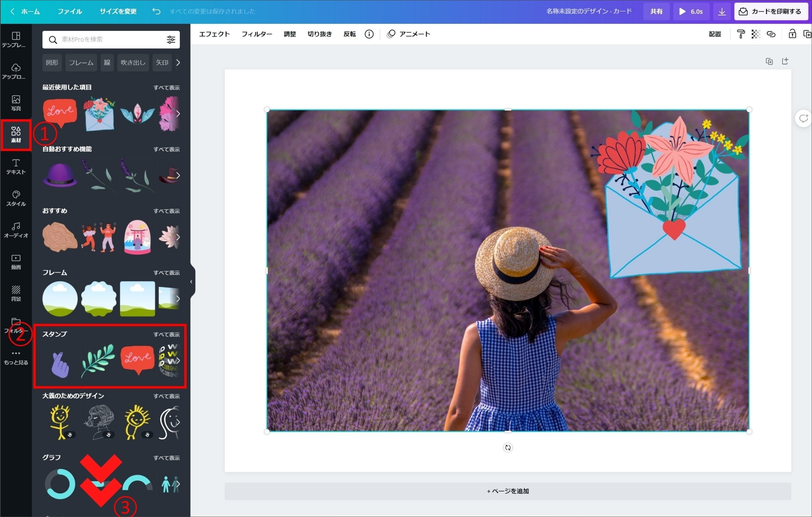The width and height of the screenshot is (812, 517).
Task: Click the 共有 share button
Action: pos(656,11)
